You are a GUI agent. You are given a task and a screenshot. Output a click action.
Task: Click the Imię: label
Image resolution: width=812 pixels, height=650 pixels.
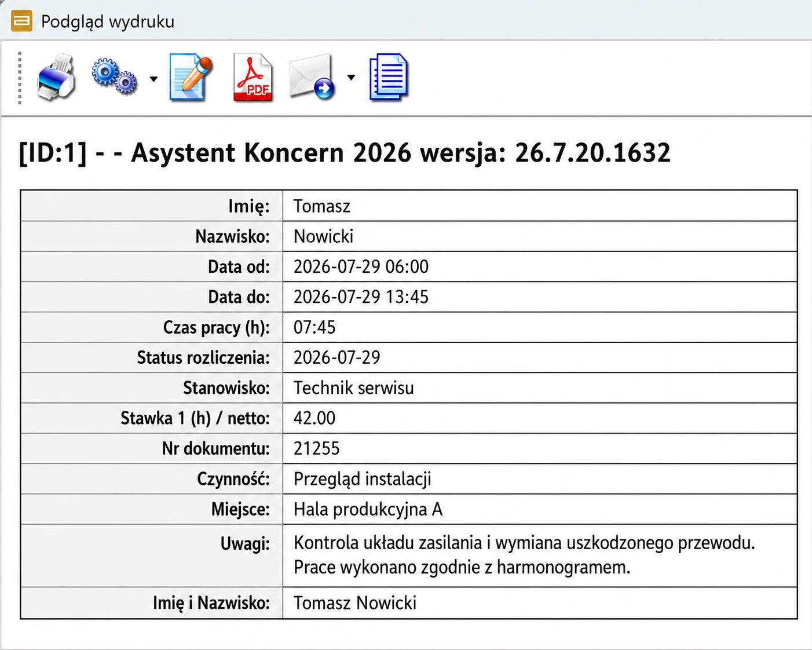click(249, 206)
